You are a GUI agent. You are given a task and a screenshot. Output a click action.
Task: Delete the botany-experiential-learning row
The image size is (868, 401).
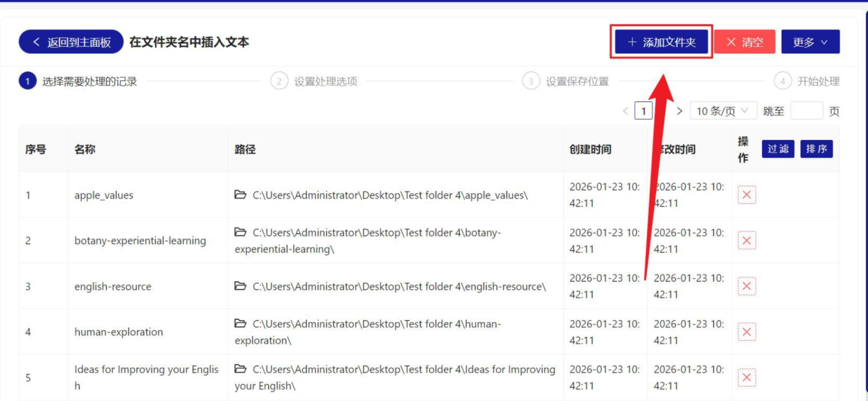coord(747,241)
